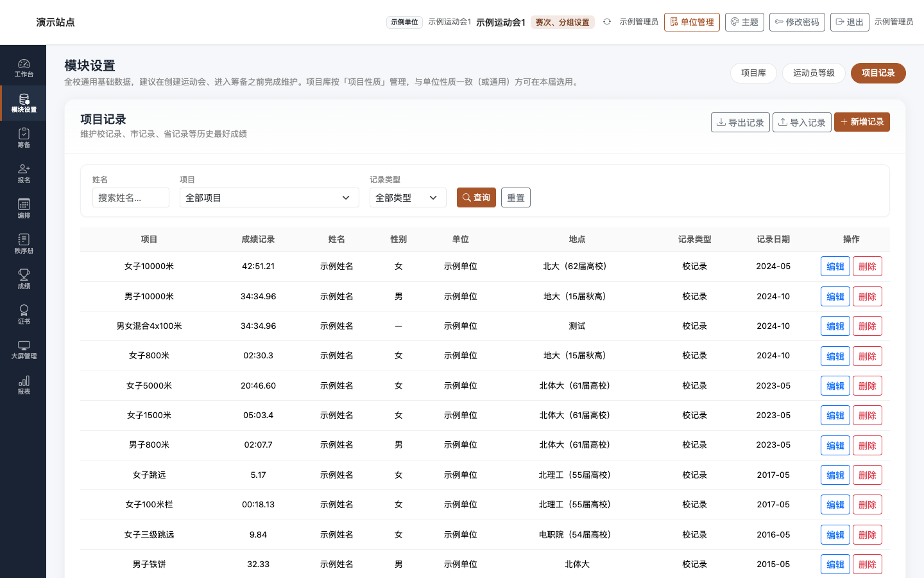Screen dimensions: 924x578
Task: Click the 成绩记录 column header
Action: pyautogui.click(x=258, y=239)
